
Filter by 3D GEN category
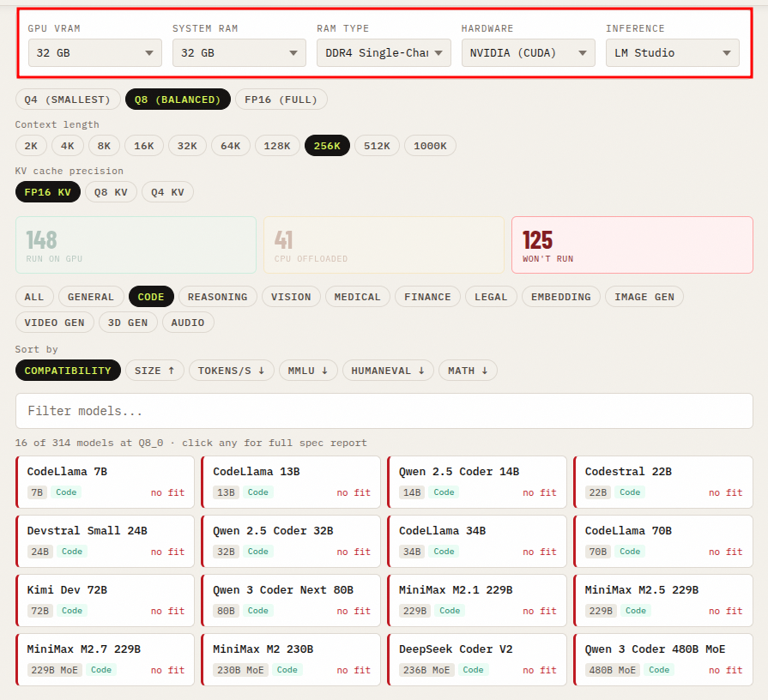point(128,323)
